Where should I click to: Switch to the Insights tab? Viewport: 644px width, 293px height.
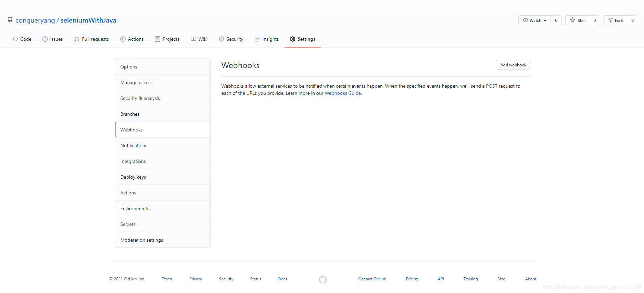267,39
